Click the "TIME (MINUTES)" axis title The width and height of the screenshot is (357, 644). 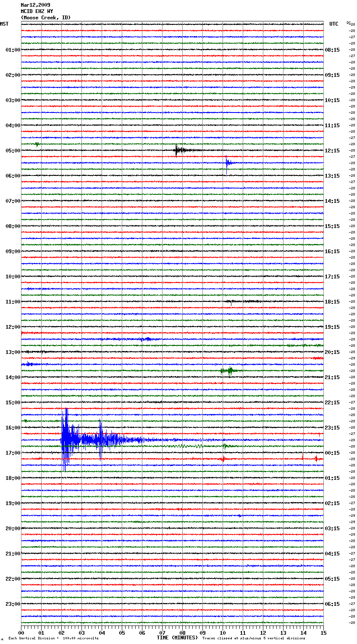[x=177, y=638]
